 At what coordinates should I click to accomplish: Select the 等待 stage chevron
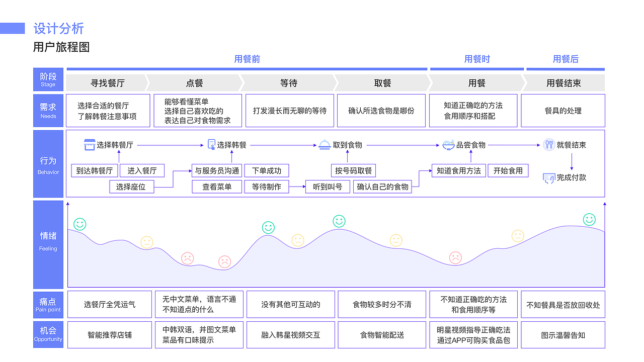[x=288, y=82]
